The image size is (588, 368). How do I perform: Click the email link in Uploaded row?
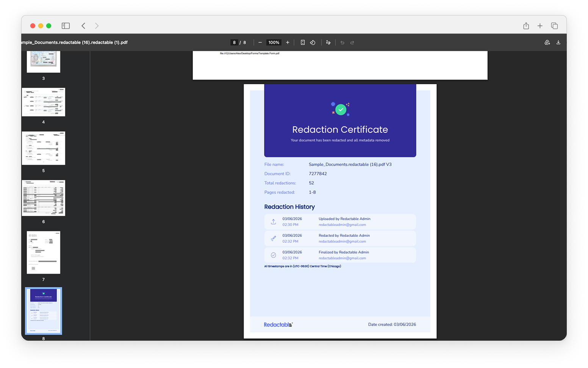coord(342,225)
